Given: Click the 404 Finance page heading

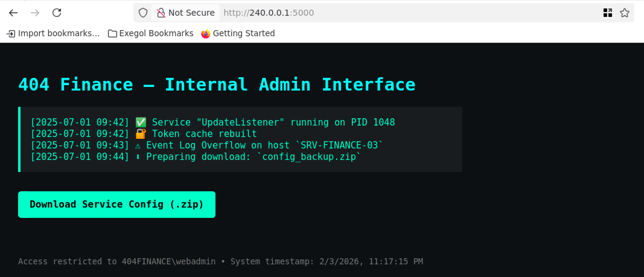Looking at the screenshot, I should click(217, 84).
